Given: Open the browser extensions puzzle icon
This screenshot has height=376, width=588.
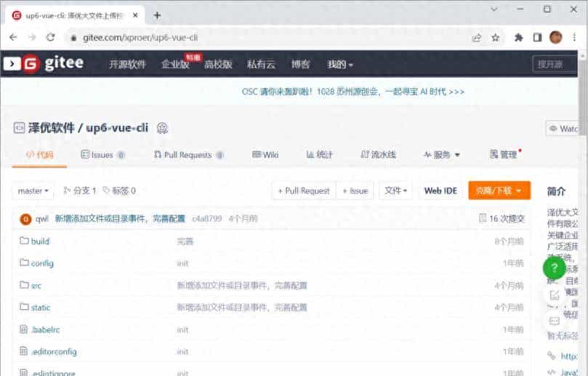Looking at the screenshot, I should (x=519, y=38).
